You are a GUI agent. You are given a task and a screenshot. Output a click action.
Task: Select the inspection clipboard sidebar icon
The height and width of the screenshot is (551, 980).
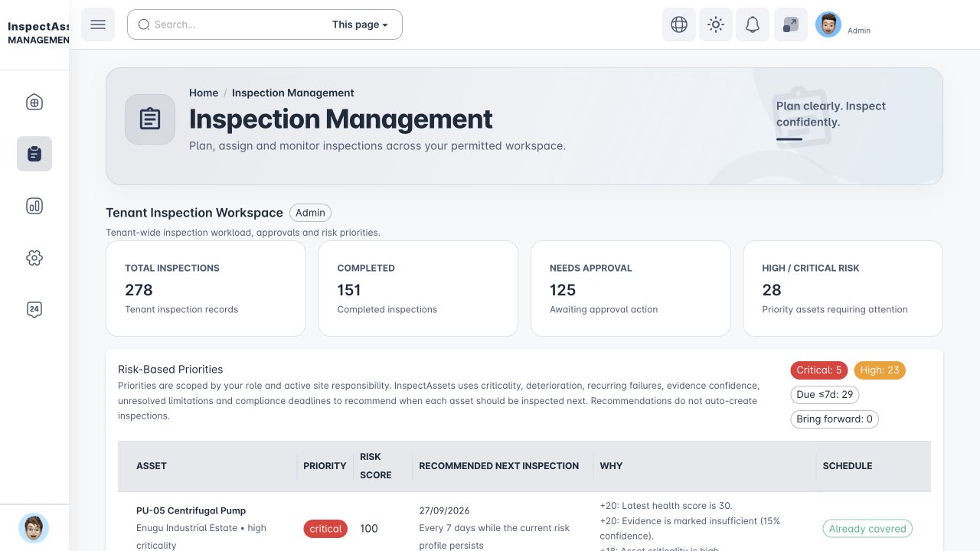[x=34, y=154]
